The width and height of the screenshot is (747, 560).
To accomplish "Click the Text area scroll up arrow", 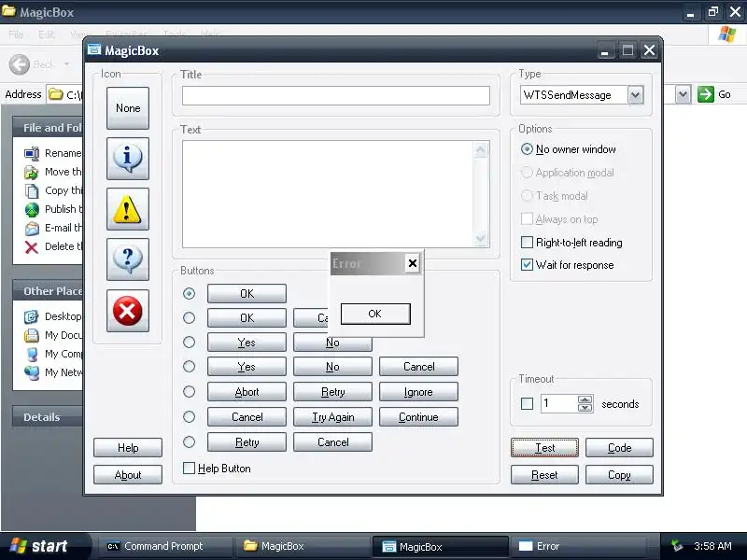I will [481, 150].
